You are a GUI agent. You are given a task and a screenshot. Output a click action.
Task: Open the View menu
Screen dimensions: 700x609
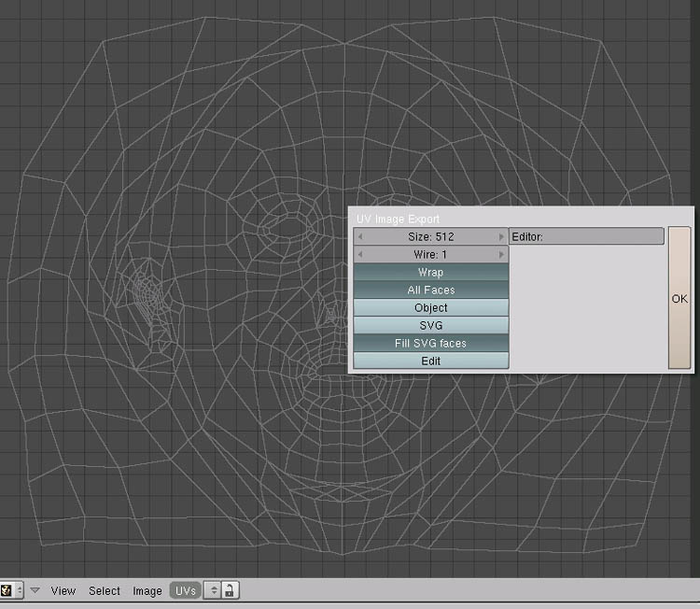(63, 590)
